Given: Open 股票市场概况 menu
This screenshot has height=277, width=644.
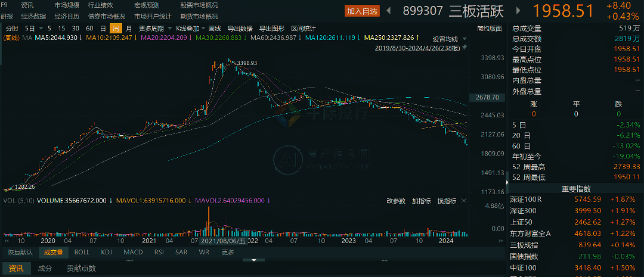Looking at the screenshot, I should 199,5.
